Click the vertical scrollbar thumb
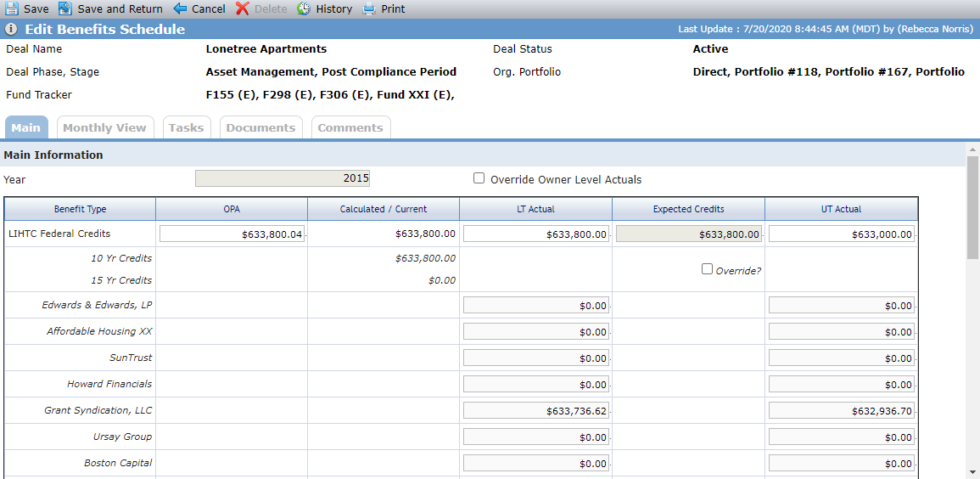The image size is (980, 479). pyautogui.click(x=972, y=207)
